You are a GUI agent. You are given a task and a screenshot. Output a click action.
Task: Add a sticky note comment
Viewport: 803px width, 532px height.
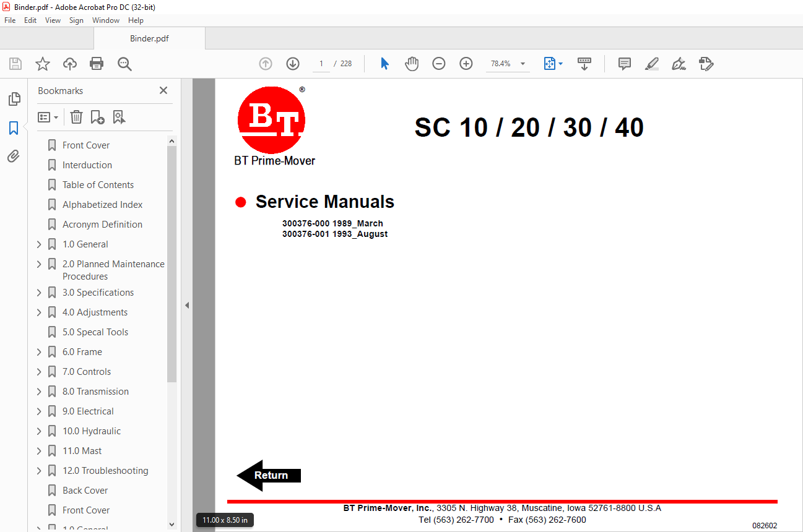625,64
